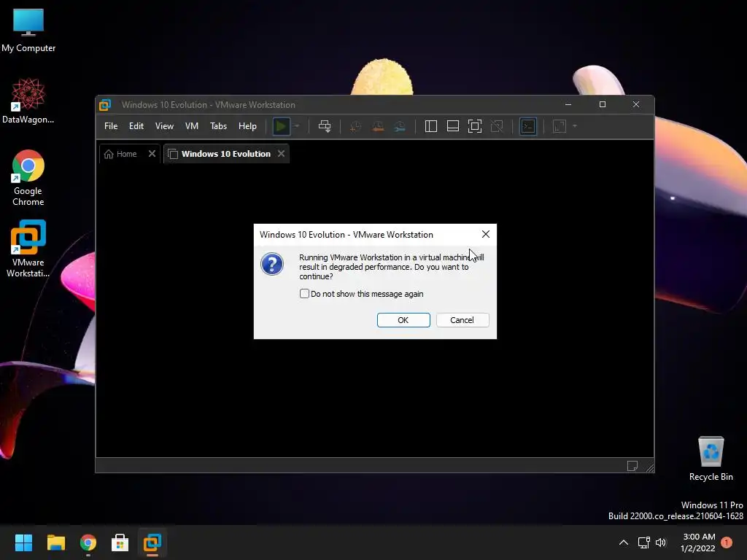Close the Home tab
Image resolution: width=747 pixels, height=560 pixels.
[x=152, y=153]
